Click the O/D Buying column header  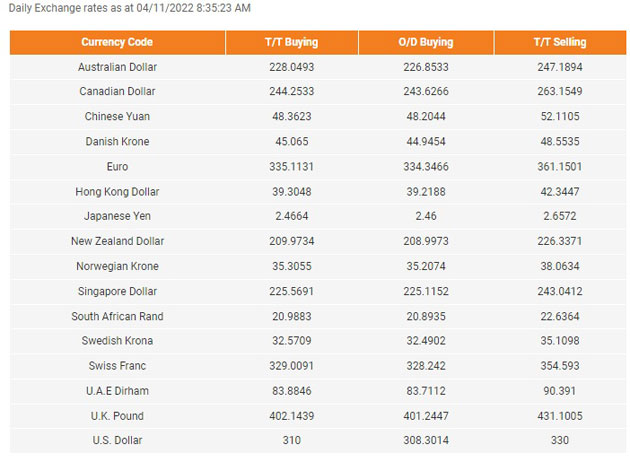(426, 42)
